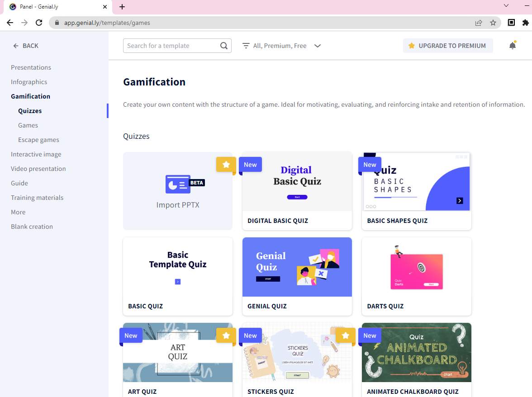Click the filter lines icon

click(x=246, y=46)
